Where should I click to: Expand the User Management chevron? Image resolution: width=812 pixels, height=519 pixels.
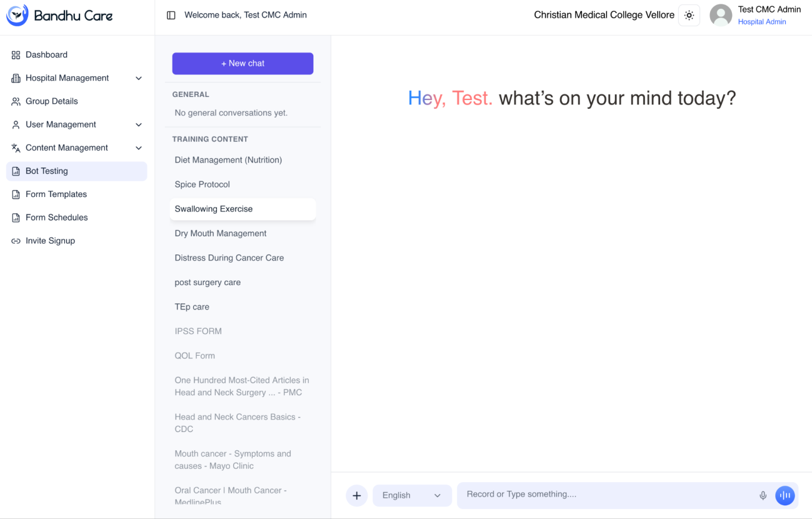[139, 124]
